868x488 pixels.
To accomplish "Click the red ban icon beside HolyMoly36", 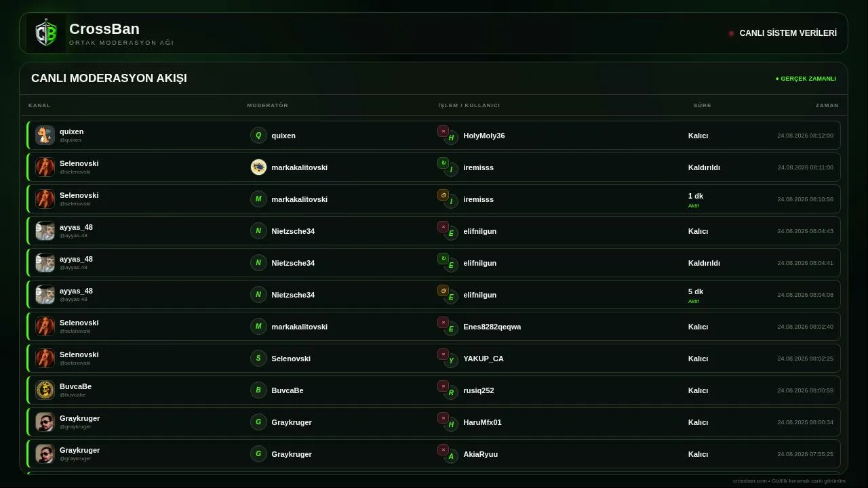I will coord(443,131).
